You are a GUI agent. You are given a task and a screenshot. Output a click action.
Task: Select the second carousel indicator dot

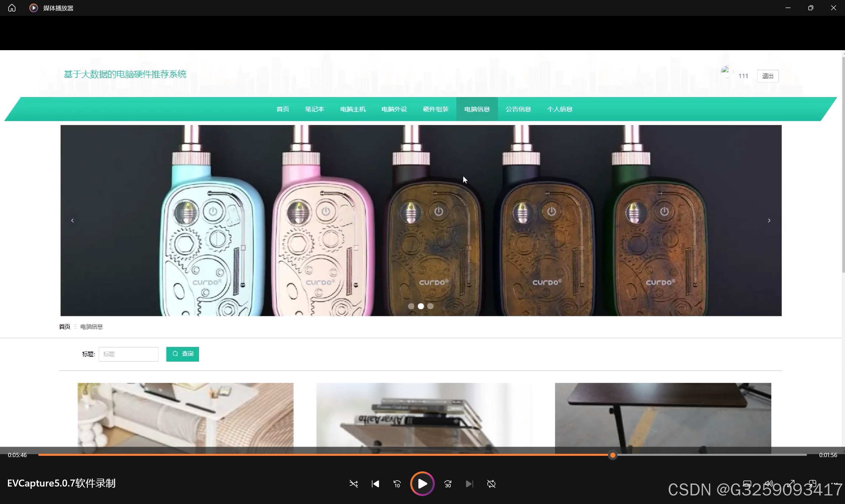[421, 306]
